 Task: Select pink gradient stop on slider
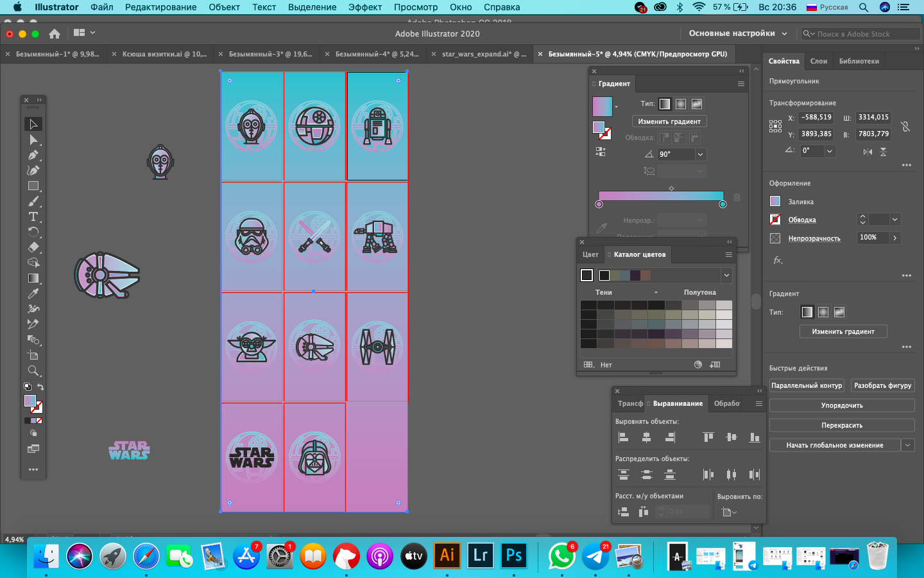pyautogui.click(x=599, y=204)
